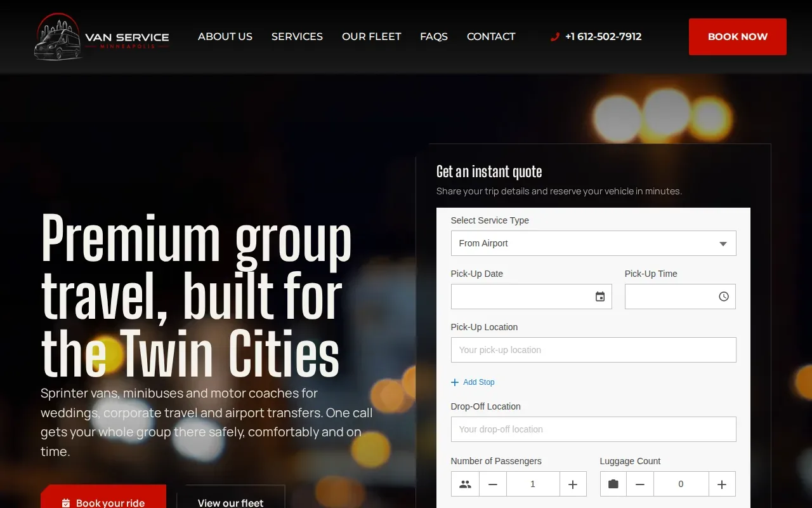Screen dimensions: 812x508
Task: Focus the Pick-Up Time field
Action: point(680,297)
